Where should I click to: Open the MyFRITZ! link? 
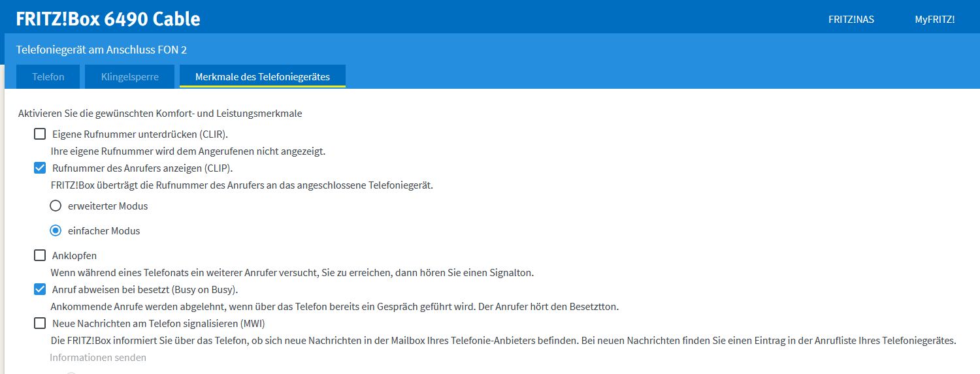[935, 20]
